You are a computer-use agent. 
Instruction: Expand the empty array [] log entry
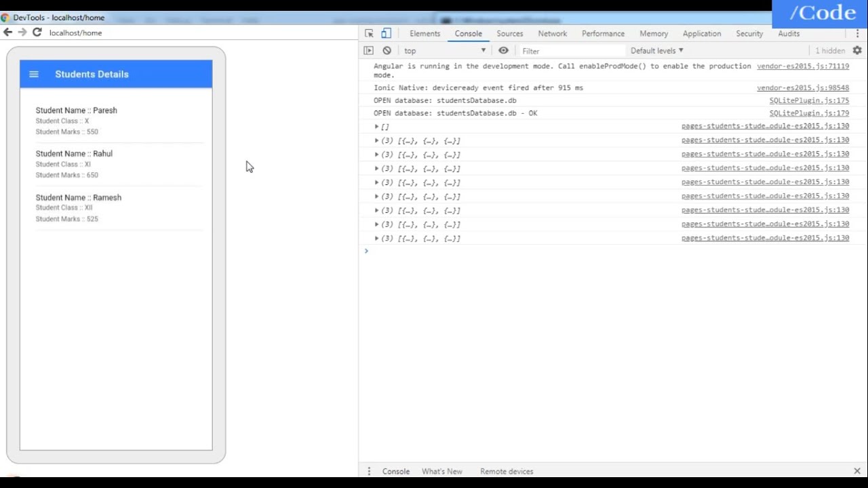click(377, 127)
